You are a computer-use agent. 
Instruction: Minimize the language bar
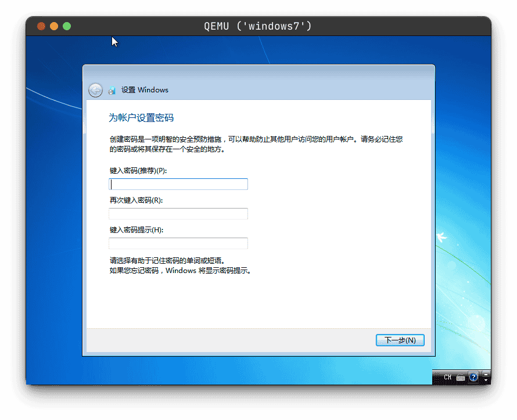coord(486,375)
